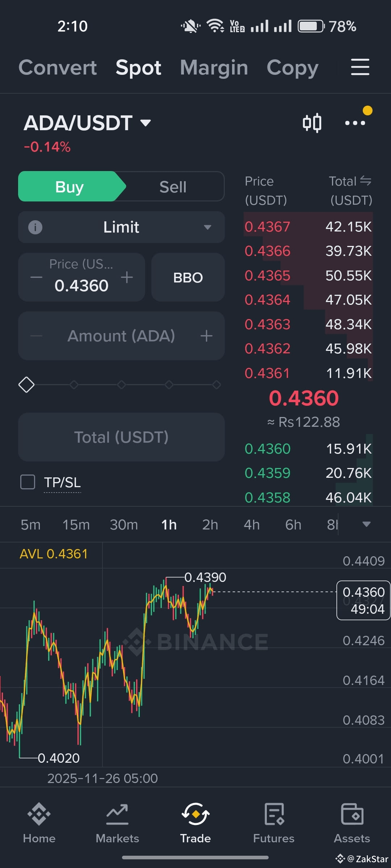Switch to Margin tab

[214, 68]
